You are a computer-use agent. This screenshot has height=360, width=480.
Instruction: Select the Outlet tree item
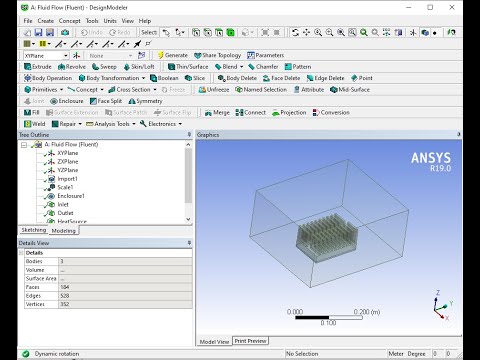click(65, 213)
